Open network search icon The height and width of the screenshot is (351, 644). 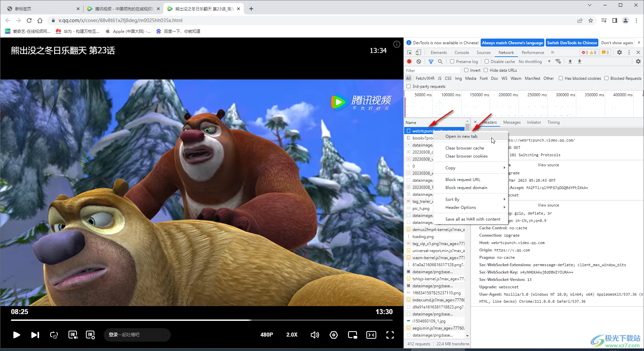tap(440, 61)
